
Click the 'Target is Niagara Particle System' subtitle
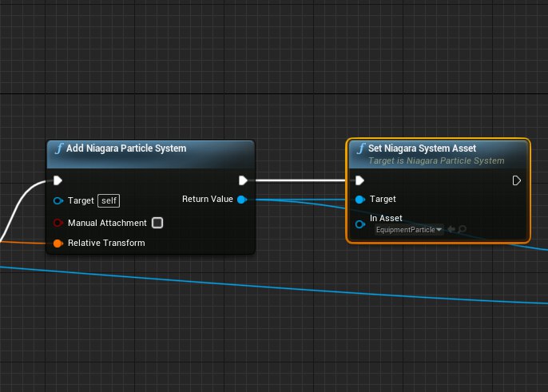pos(436,160)
